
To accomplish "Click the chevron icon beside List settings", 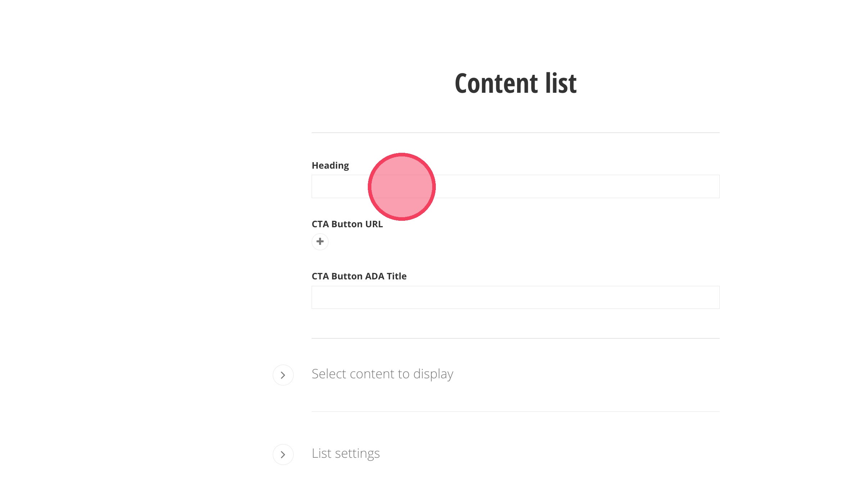I will click(283, 455).
